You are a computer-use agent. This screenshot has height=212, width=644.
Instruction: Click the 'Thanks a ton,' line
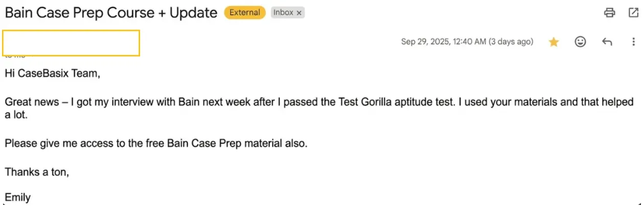pyautogui.click(x=37, y=172)
